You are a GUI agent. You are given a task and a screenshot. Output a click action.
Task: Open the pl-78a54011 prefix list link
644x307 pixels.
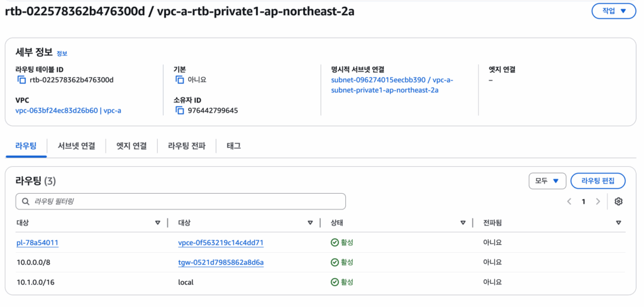[37, 243]
